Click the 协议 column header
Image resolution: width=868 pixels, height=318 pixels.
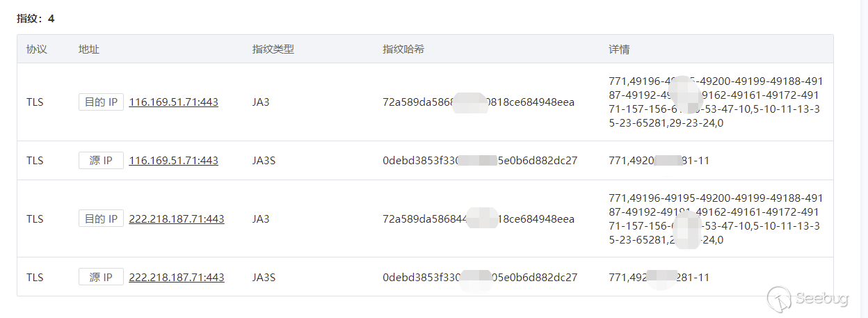click(36, 50)
